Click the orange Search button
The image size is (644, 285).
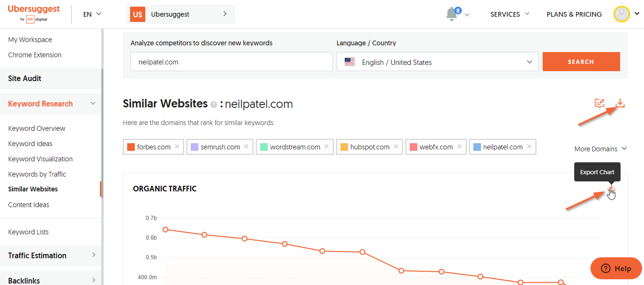(x=581, y=62)
